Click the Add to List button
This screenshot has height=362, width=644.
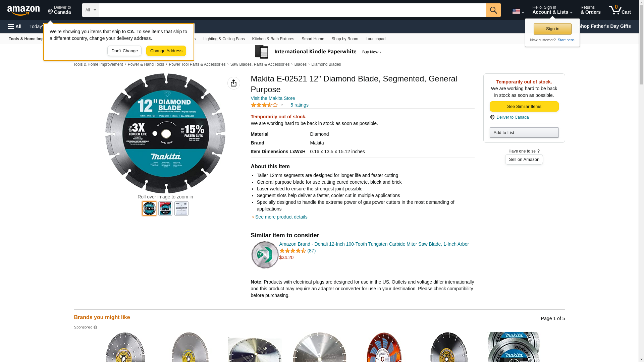(524, 133)
